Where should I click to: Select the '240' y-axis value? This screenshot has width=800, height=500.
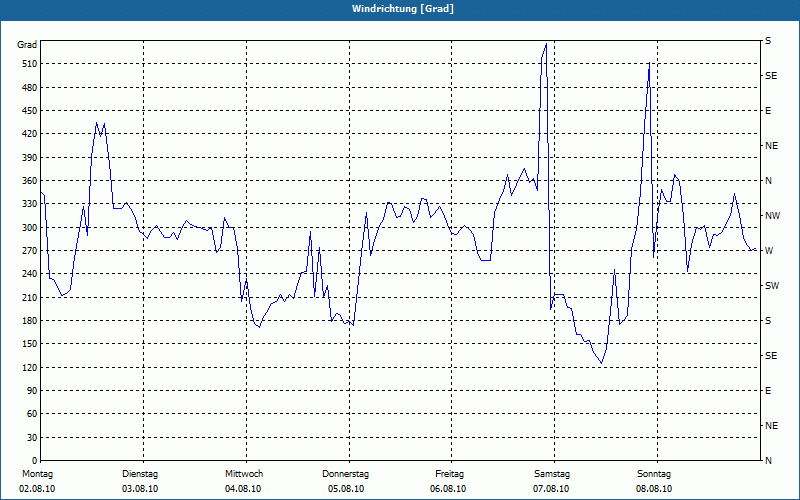point(30,274)
